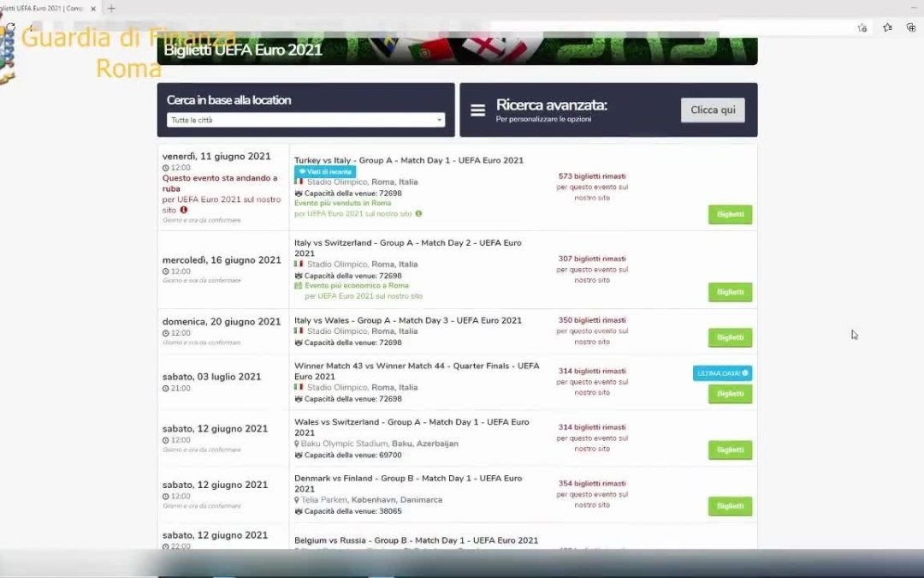Viewport: 924px width, 578px height.
Task: Click the Ricerca avanzata heading
Action: coord(552,105)
